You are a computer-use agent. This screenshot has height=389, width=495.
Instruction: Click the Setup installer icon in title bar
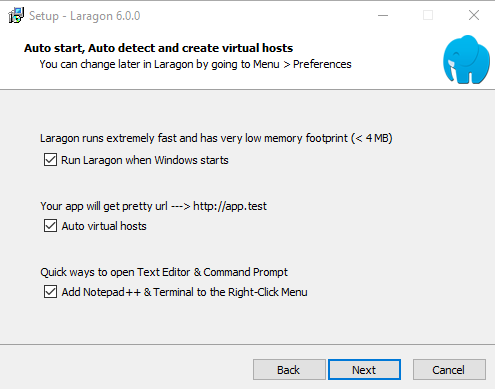16,15
